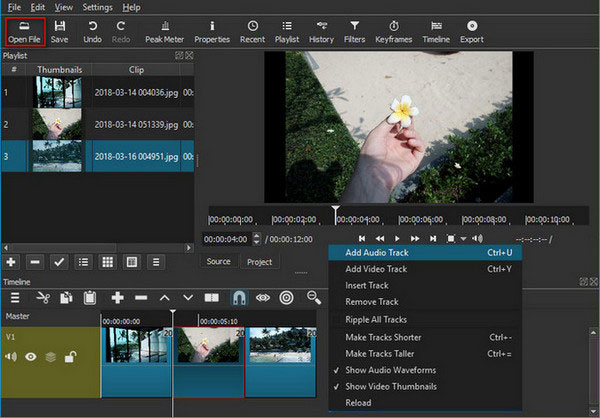
Task: Switch to the Project tab
Action: [x=259, y=261]
